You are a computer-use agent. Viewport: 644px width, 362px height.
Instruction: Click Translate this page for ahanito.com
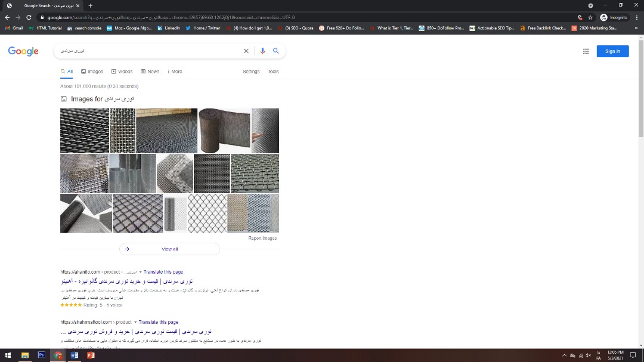(163, 272)
